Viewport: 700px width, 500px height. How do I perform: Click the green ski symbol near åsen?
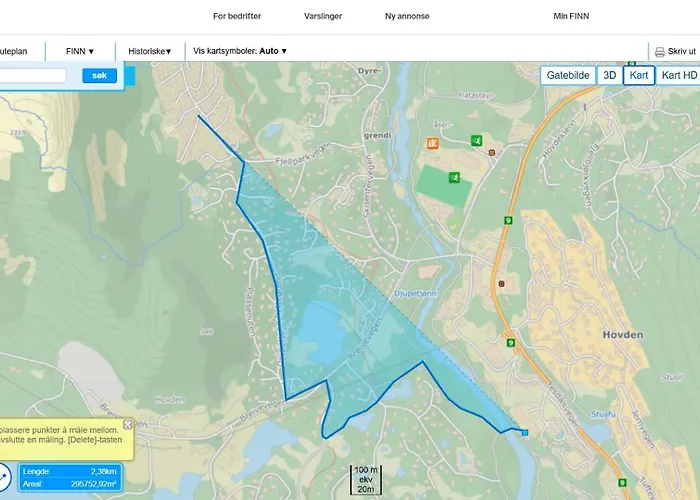(x=476, y=141)
